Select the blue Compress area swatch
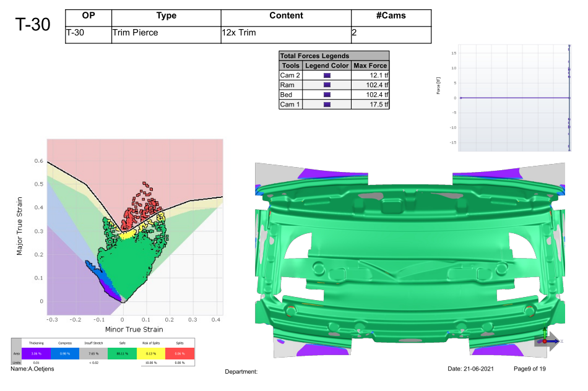This screenshot has width=588, height=391. (65, 353)
